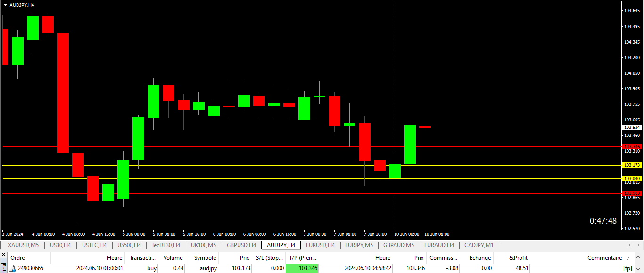
Task: Switch to the XAUUSD,M5 chart tab
Action: (x=23, y=245)
